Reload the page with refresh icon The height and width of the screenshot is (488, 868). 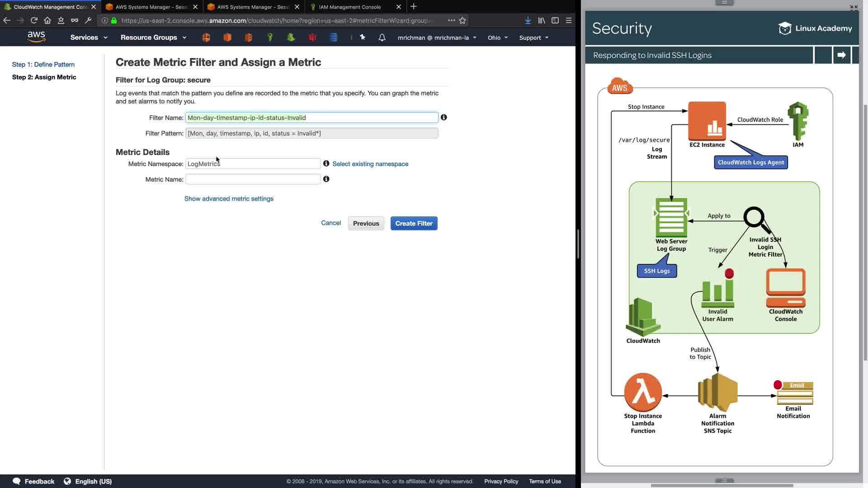(34, 20)
